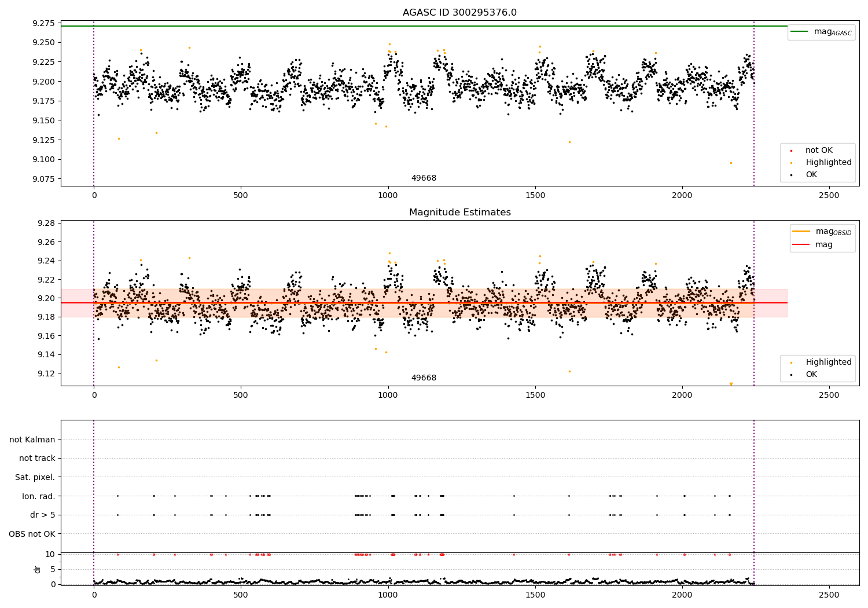Click the orange mag OBSID legend line

point(801,232)
